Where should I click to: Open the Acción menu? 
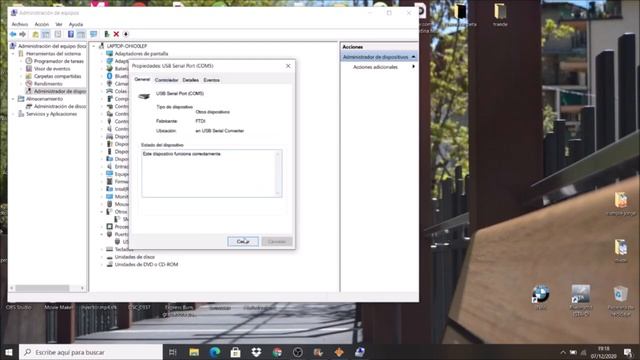42,24
